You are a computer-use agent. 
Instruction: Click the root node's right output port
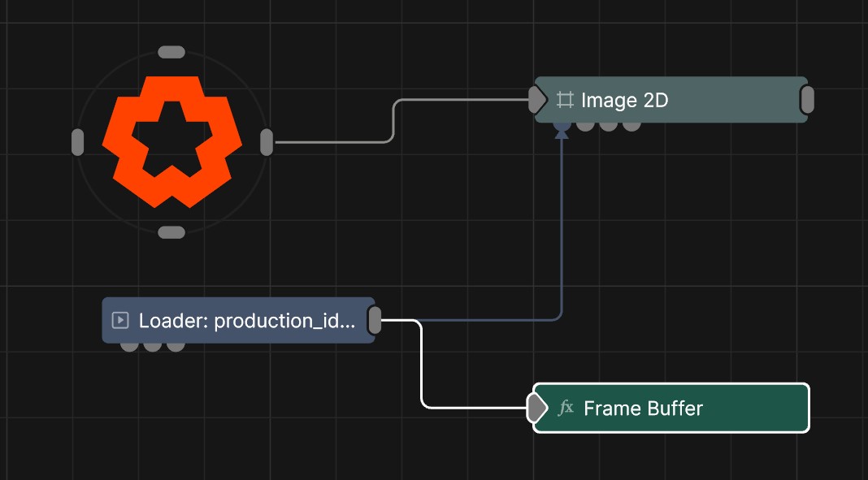(267, 142)
